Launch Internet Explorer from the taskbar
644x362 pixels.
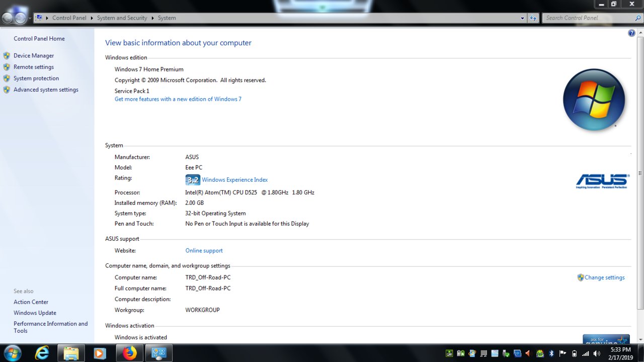[42, 353]
